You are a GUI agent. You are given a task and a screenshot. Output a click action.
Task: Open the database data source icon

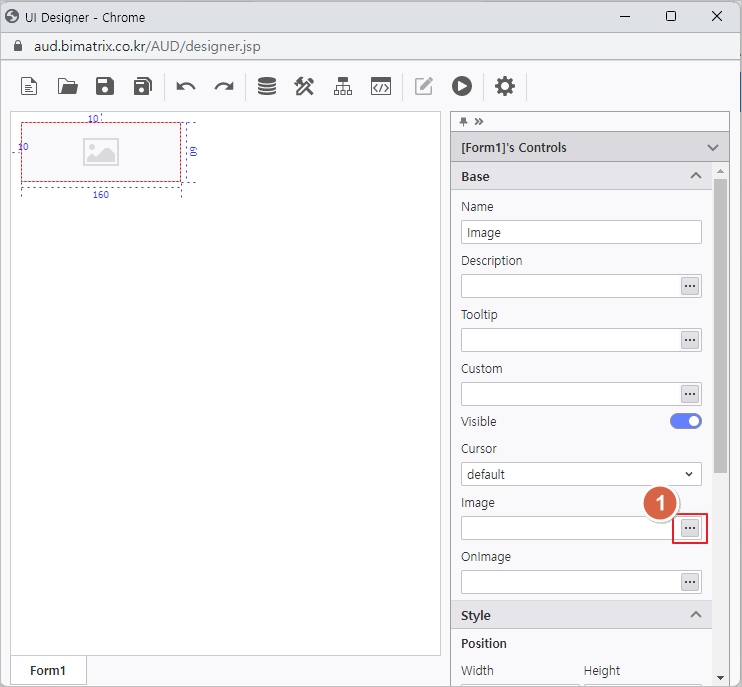[267, 86]
